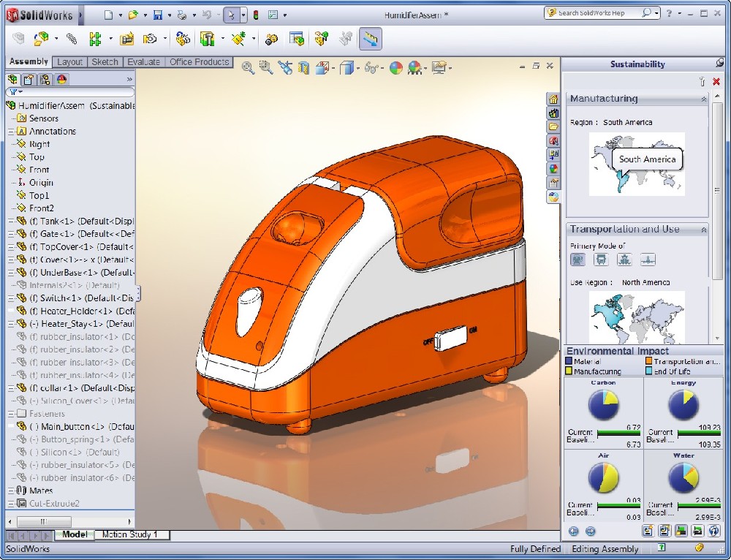This screenshot has width=731, height=560.
Task: Click the Material color swatch legend
Action: coord(569,361)
